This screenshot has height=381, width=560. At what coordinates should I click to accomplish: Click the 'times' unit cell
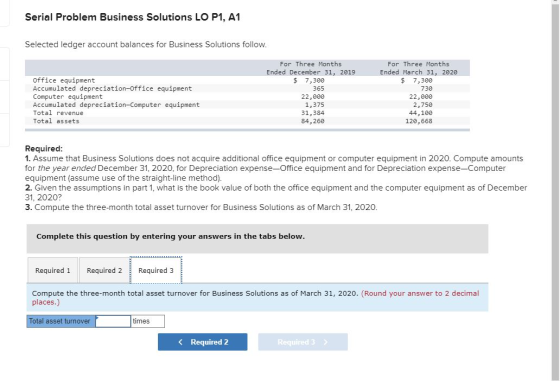(148, 321)
